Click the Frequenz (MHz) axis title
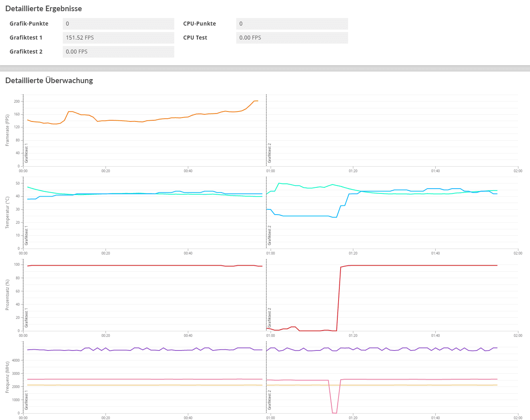530x420 pixels. (7, 377)
